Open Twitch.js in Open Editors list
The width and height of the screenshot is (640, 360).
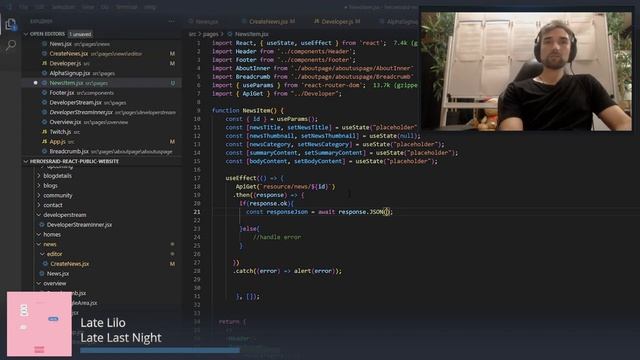click(x=102, y=132)
